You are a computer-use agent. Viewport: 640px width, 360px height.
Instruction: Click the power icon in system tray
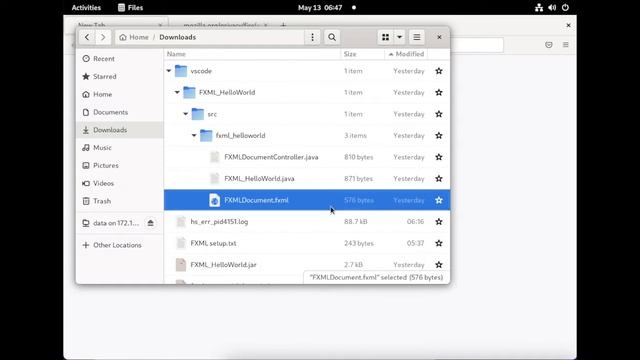565,7
